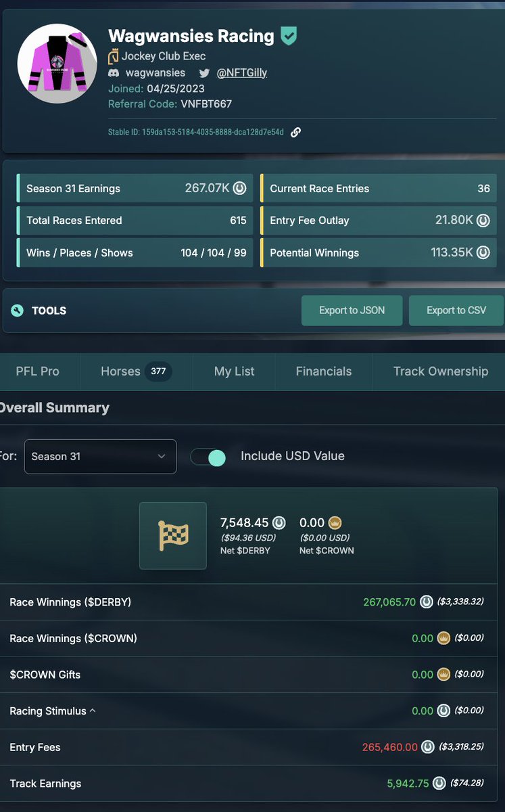Toggle Include USD Value switch
The width and height of the screenshot is (505, 812).
click(208, 457)
